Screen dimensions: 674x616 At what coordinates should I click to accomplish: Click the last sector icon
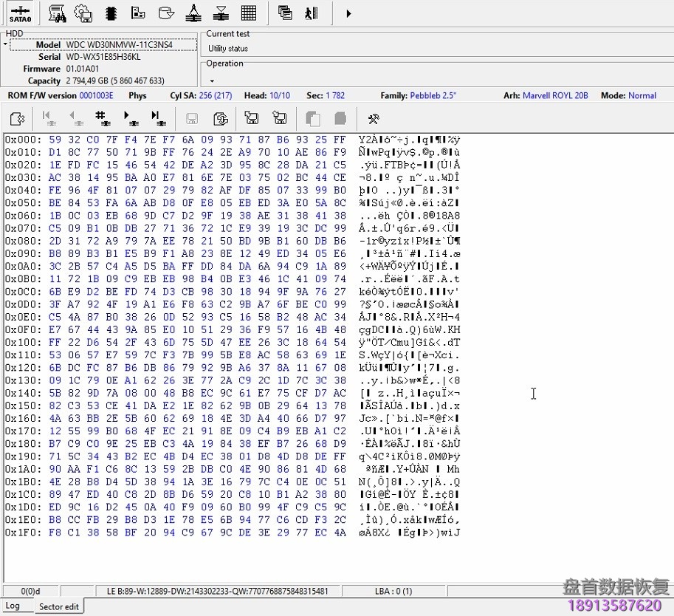(x=156, y=118)
